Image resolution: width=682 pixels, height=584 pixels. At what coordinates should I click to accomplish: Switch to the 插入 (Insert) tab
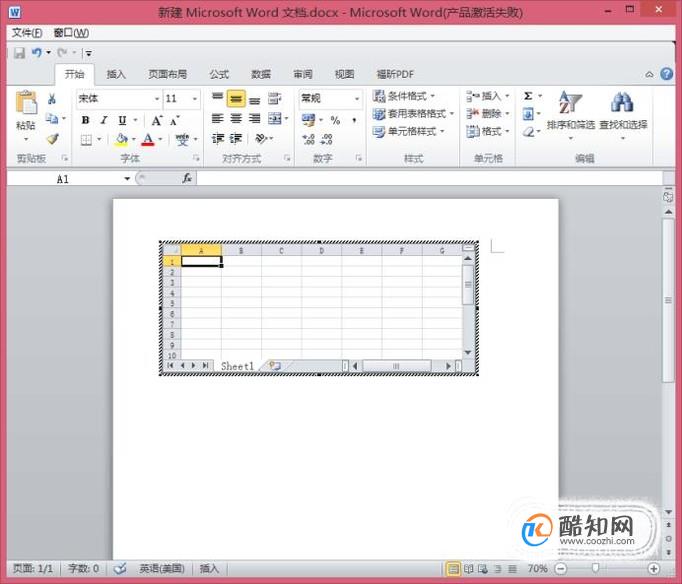[116, 74]
